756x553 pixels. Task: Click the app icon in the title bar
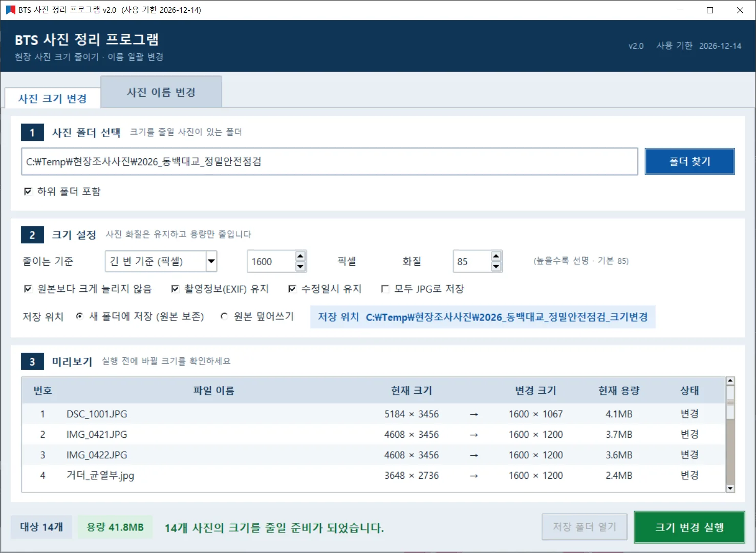click(10, 10)
